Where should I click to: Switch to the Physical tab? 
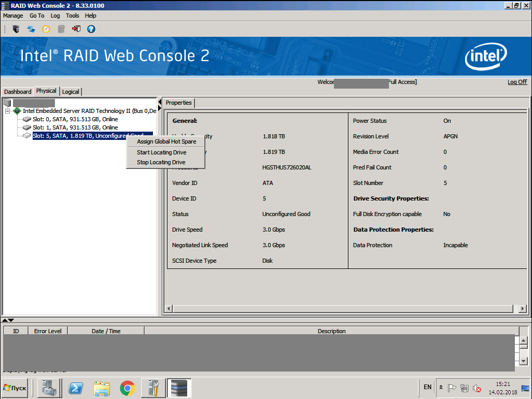47,91
